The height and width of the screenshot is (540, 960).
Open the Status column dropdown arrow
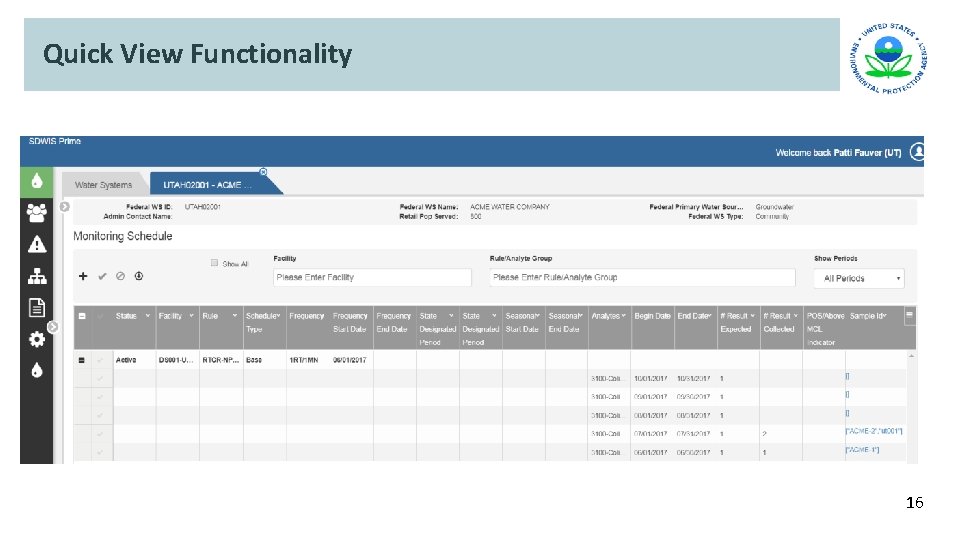(148, 316)
